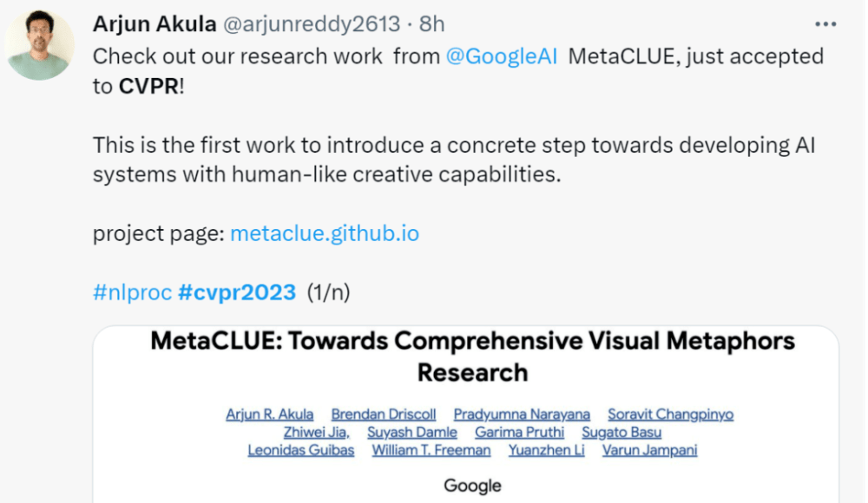
Task: Open author link Soravit Changpinyo
Action: 670,415
